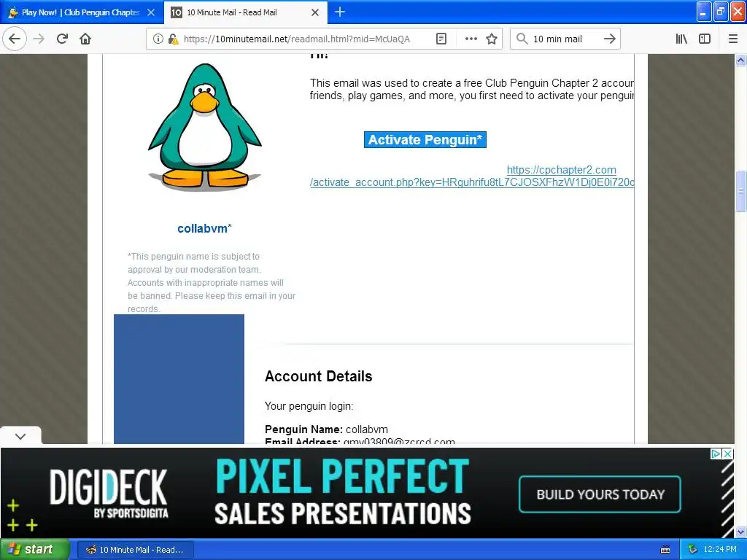Close the 10 Minute Mail tab

click(x=315, y=12)
